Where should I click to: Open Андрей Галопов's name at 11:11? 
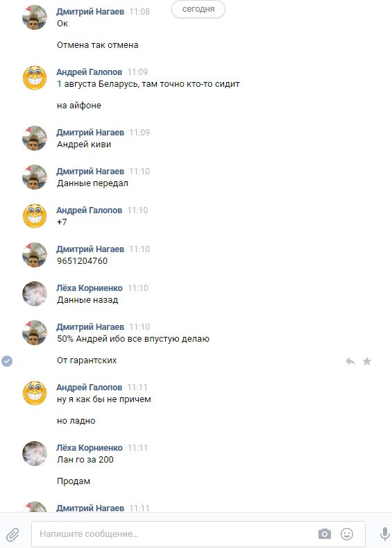pos(89,388)
